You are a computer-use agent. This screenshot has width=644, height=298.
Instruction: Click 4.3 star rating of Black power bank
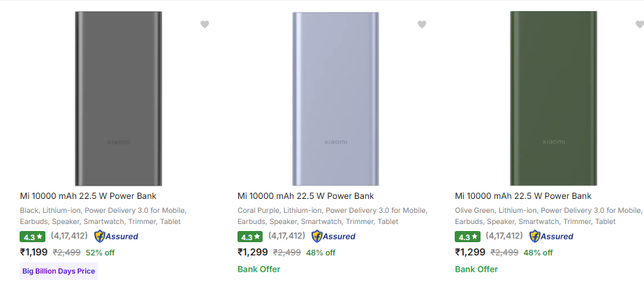tap(32, 237)
